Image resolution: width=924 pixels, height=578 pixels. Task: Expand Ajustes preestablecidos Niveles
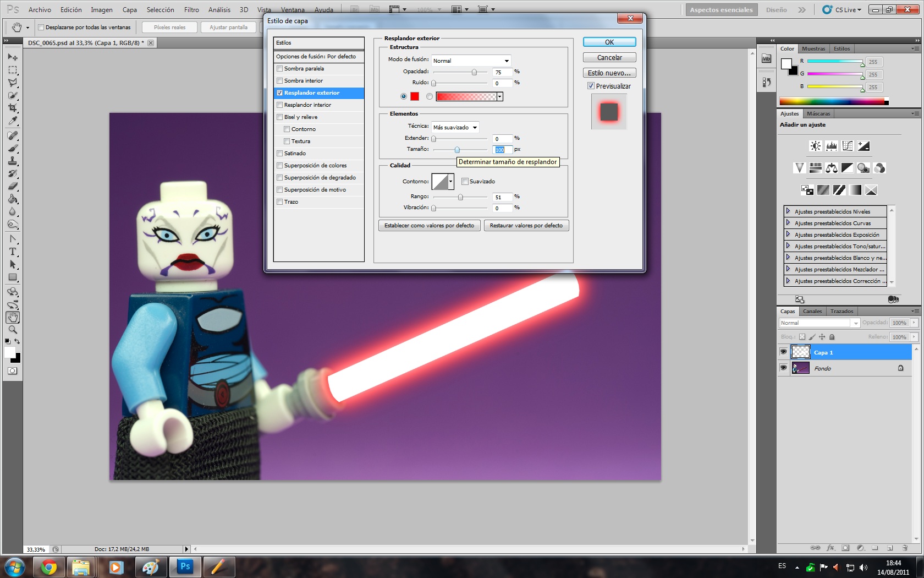click(x=788, y=211)
